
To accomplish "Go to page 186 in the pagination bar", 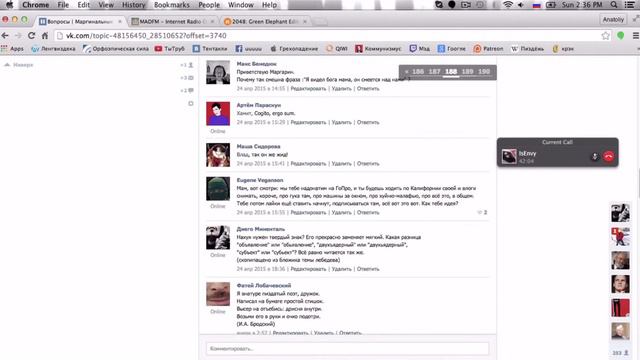I will tap(418, 71).
